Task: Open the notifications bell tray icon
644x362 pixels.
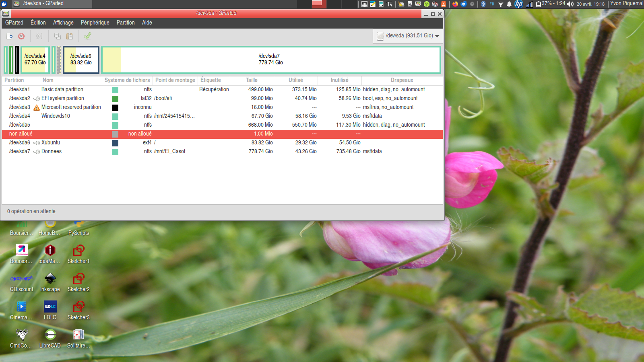Action: [x=509, y=4]
